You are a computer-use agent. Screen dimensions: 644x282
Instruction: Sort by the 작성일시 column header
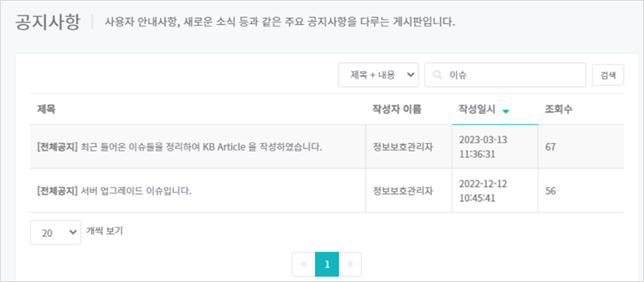(x=477, y=109)
